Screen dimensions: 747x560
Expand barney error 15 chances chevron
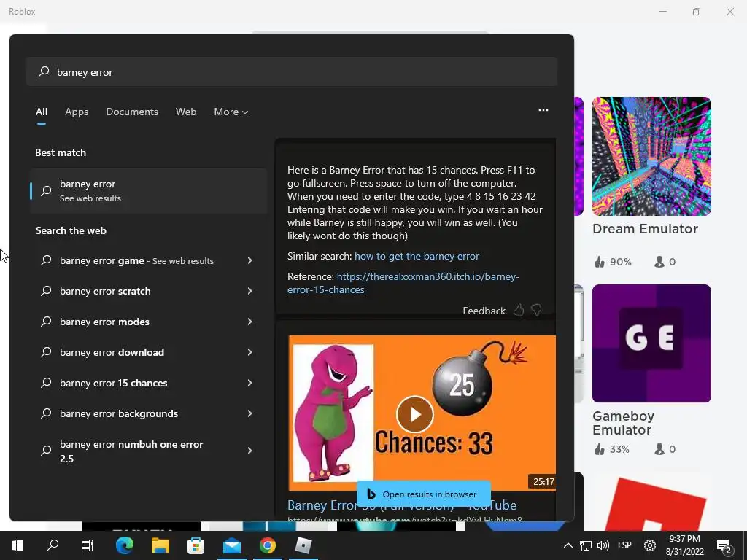(249, 383)
